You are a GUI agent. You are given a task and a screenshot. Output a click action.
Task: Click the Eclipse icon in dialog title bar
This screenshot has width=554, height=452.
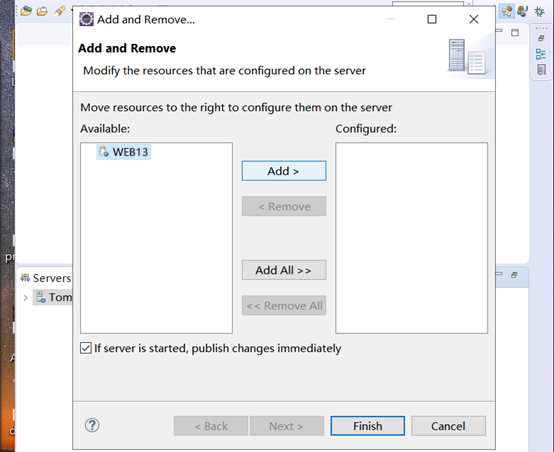[86, 19]
